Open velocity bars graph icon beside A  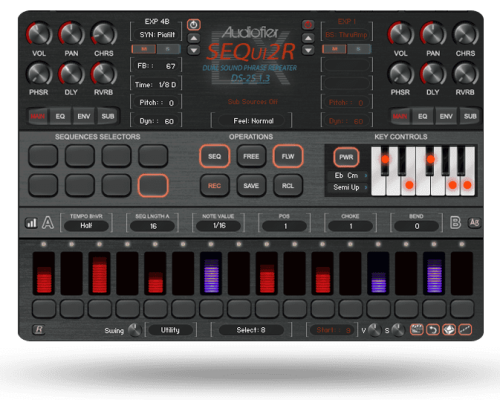[x=31, y=223]
